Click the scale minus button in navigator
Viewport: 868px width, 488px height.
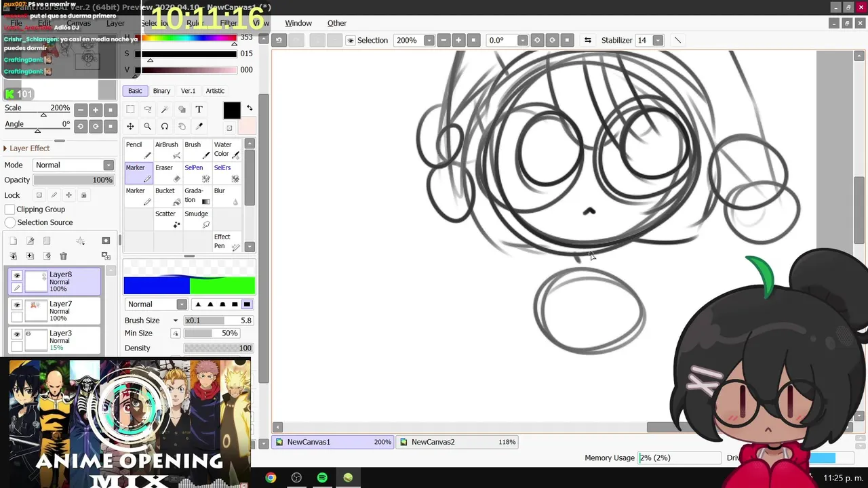[x=81, y=110]
